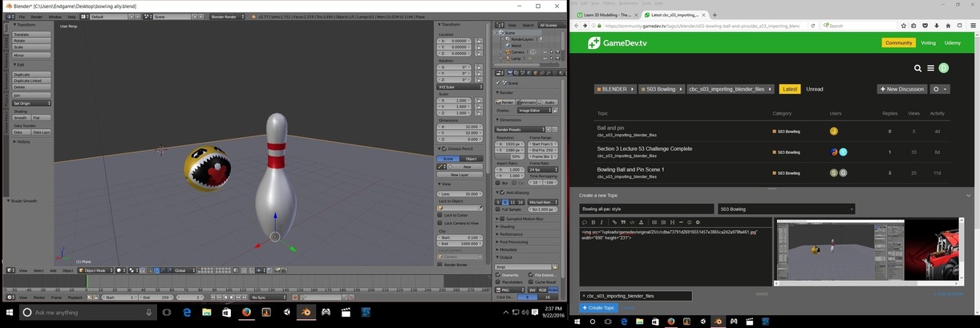
Task: Open the Blender Render engine dropdown
Action: pyautogui.click(x=229, y=16)
